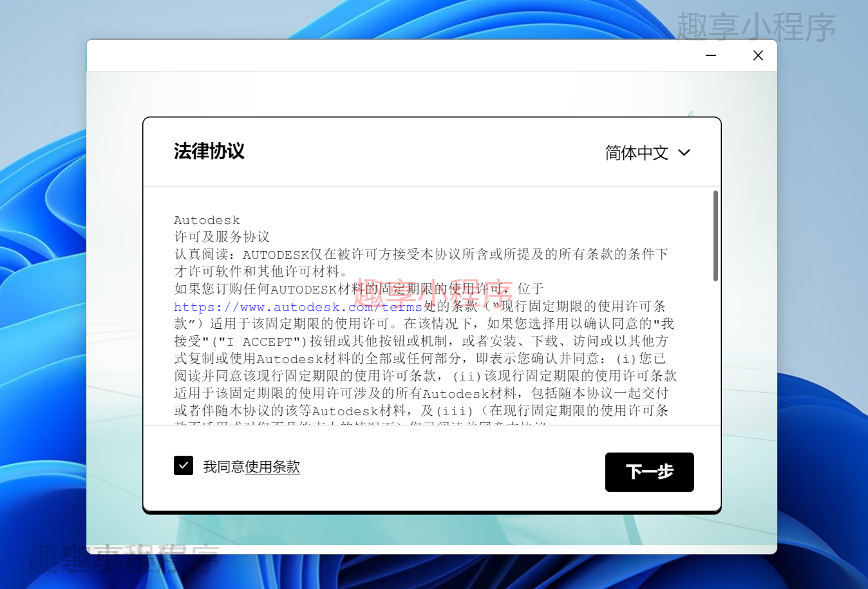Close the Autodesk installer window

point(758,55)
